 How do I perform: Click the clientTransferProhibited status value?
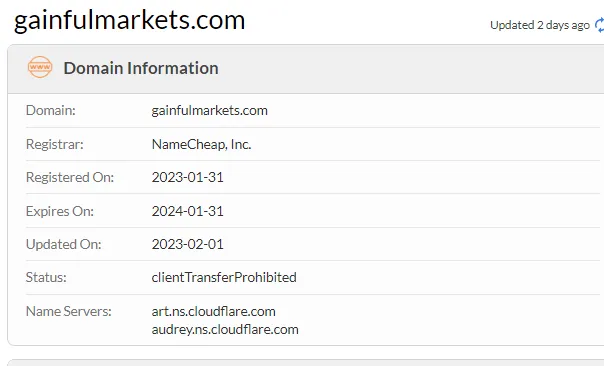click(x=224, y=277)
